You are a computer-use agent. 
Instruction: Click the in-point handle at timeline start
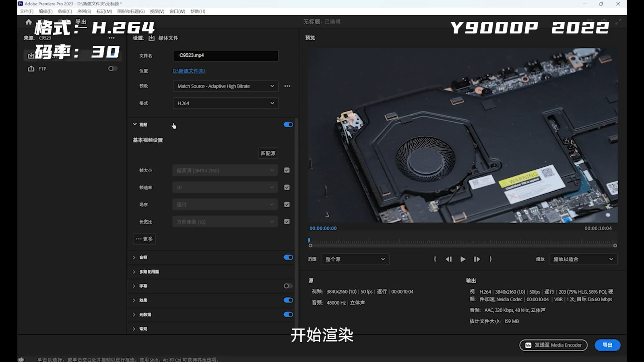310,245
